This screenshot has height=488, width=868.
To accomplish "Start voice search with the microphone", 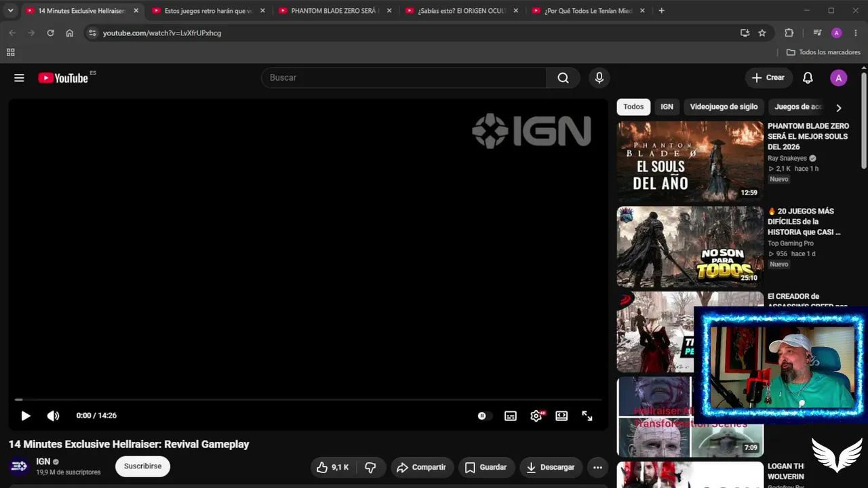I will click(599, 78).
